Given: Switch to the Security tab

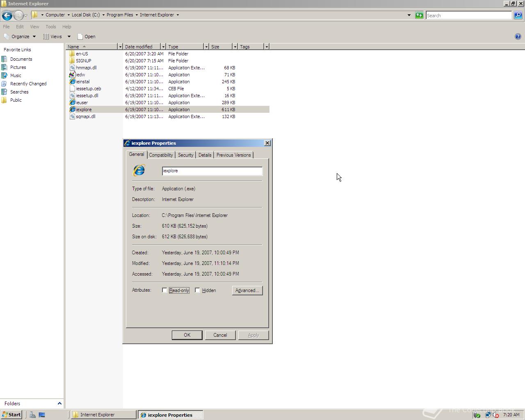Looking at the screenshot, I should pyautogui.click(x=185, y=155).
